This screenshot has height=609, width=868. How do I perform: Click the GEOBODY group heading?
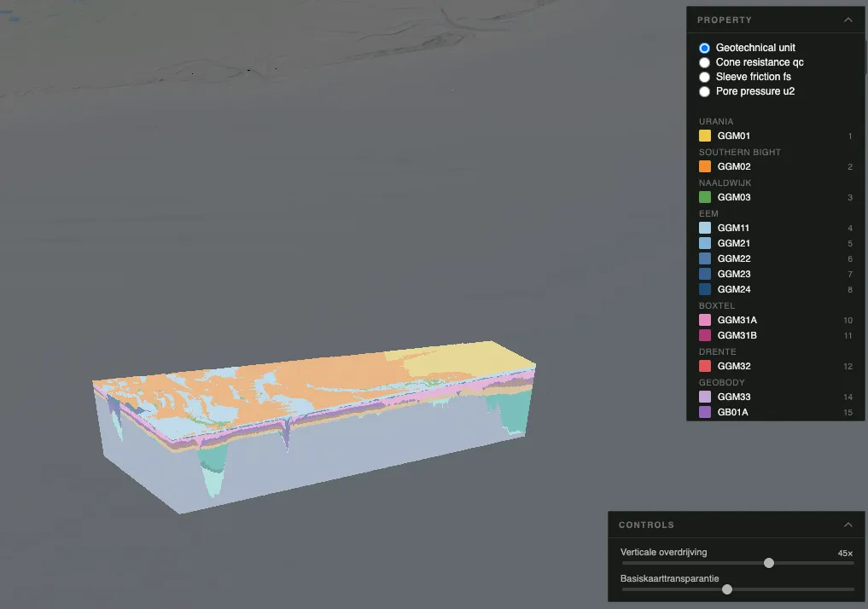pos(721,382)
